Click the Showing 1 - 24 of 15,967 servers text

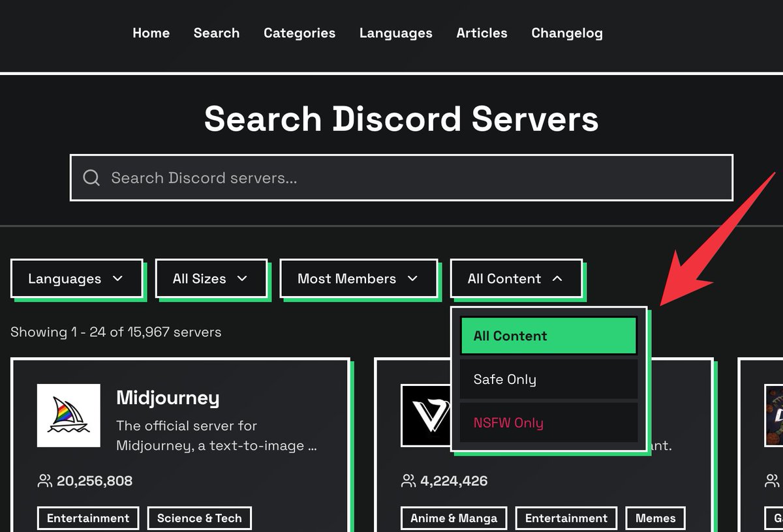(x=115, y=332)
